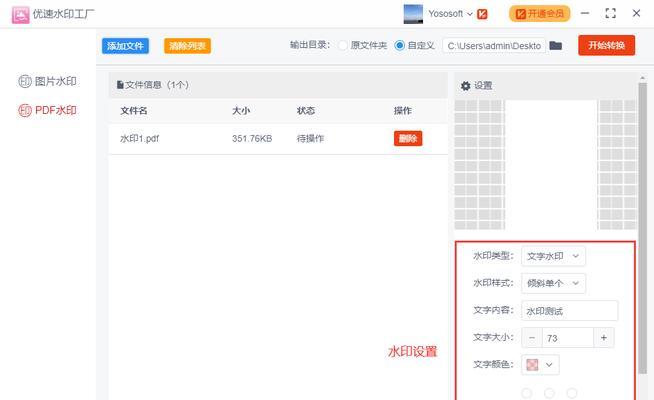This screenshot has width=654, height=400.
Task: Switch to the PDF水印 sidebar tab
Action: (47, 110)
